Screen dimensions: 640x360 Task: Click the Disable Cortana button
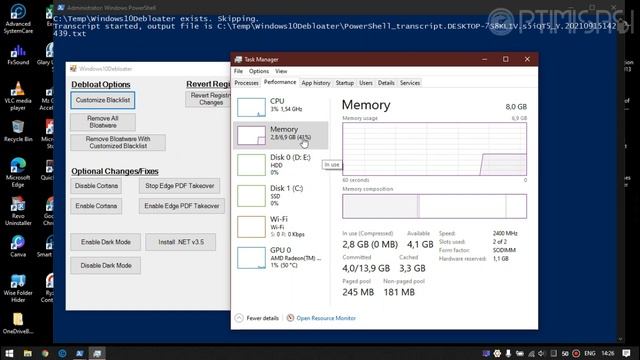point(96,186)
